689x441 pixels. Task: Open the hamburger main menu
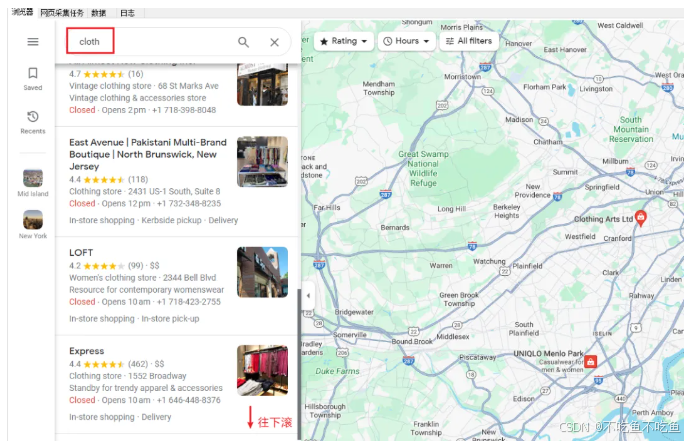(x=33, y=42)
